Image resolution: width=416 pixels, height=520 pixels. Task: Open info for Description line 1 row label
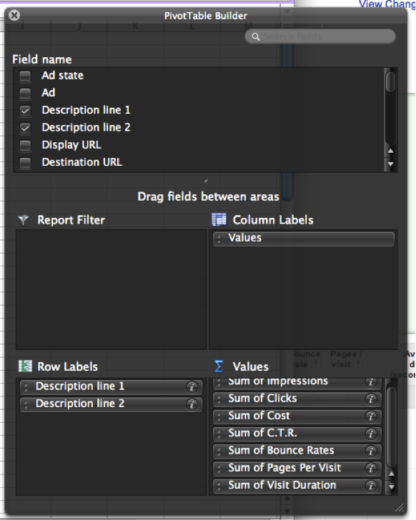[x=192, y=387]
